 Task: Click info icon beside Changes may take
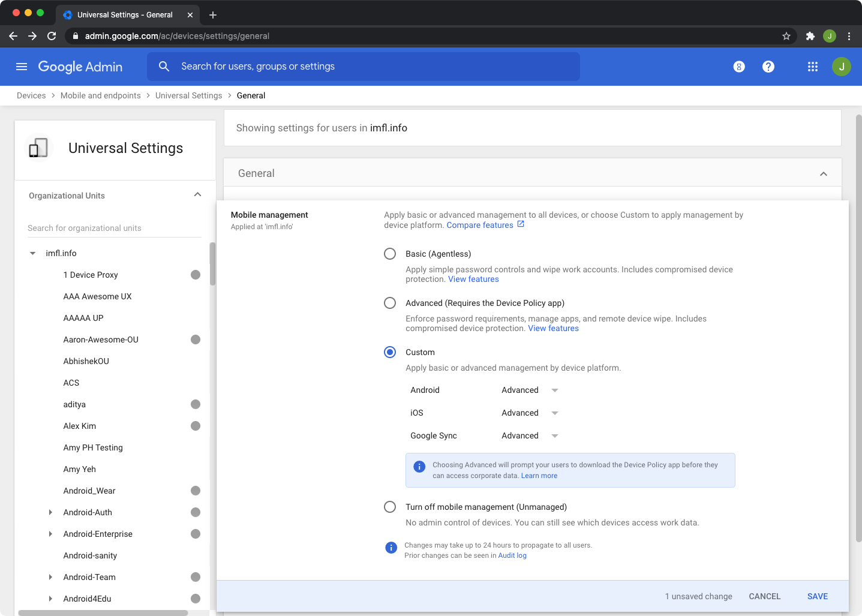click(391, 548)
